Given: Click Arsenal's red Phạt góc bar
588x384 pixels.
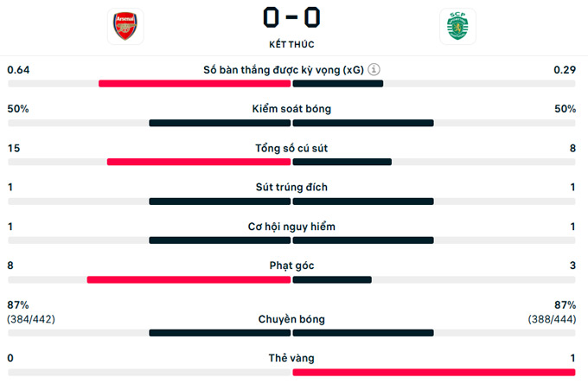Looking at the screenshot, I should [x=189, y=279].
